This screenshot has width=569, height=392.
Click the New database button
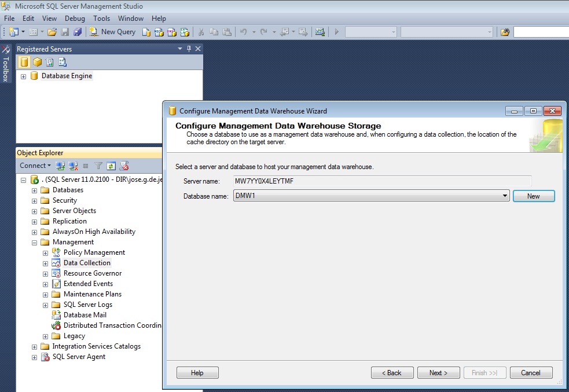(x=534, y=196)
